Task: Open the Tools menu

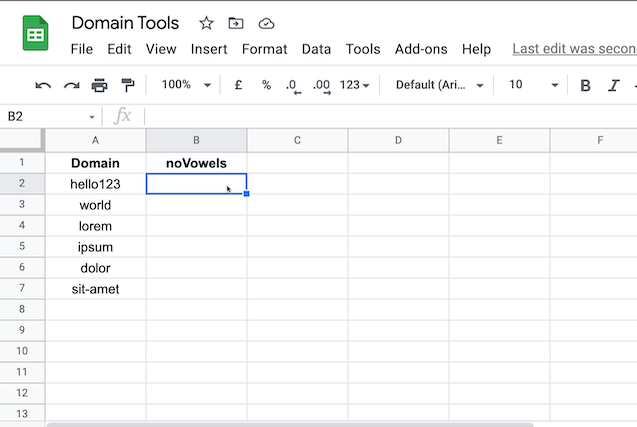Action: [363, 49]
